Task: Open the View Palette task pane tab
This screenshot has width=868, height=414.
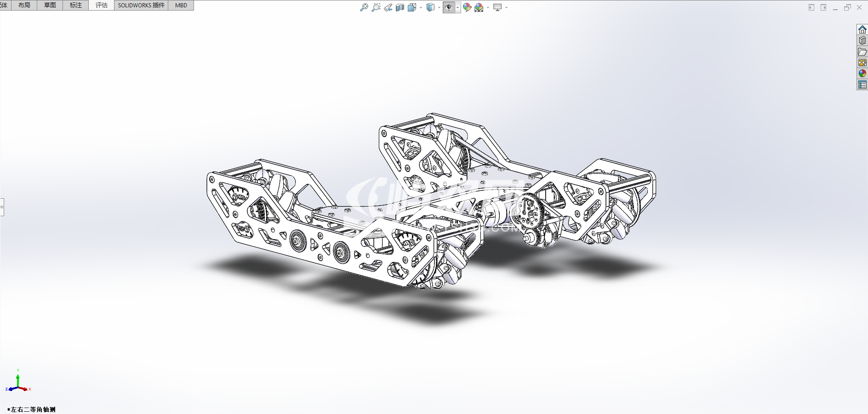Action: tap(862, 63)
